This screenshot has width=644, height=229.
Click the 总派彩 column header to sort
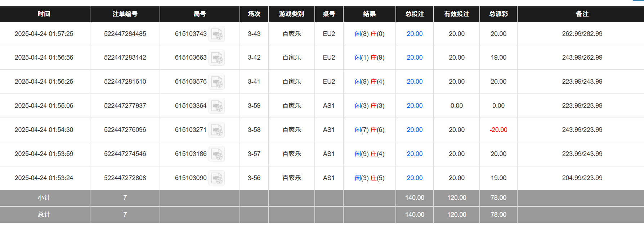(x=498, y=14)
